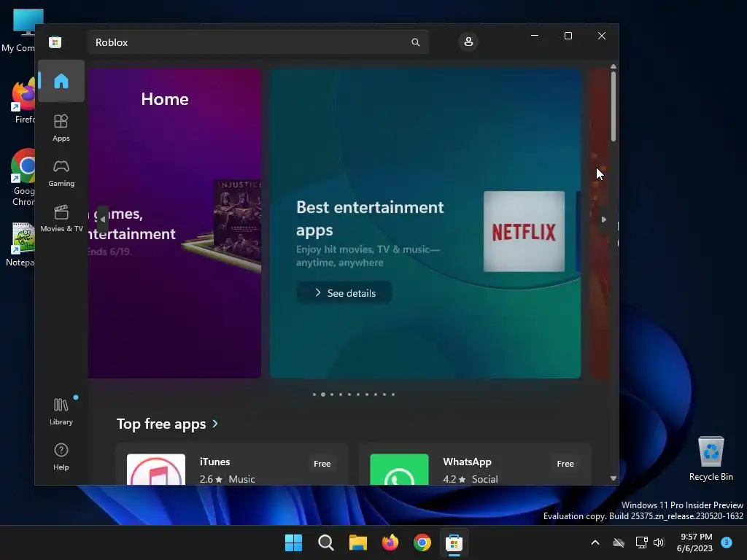
Task: Go to the Gaming section
Action: (61, 174)
